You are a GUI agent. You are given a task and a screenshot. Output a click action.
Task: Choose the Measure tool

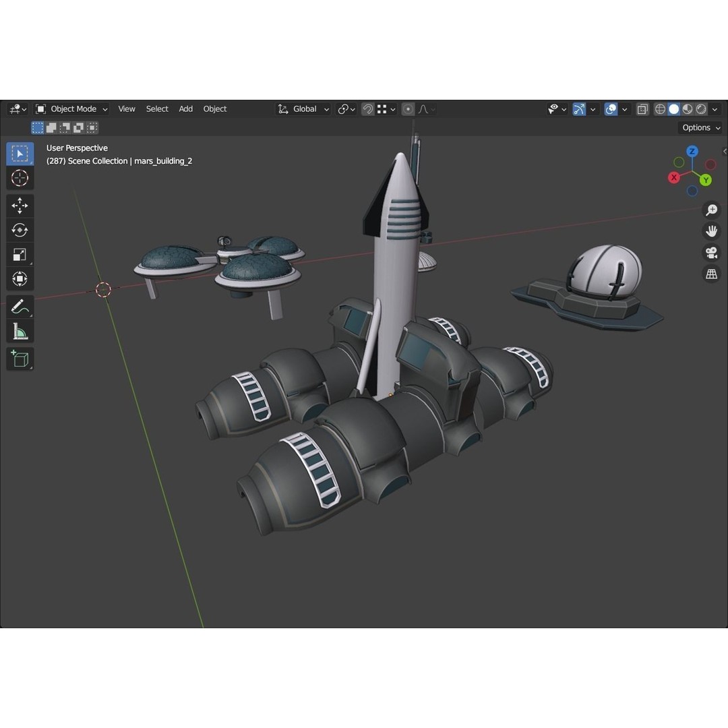pos(20,330)
